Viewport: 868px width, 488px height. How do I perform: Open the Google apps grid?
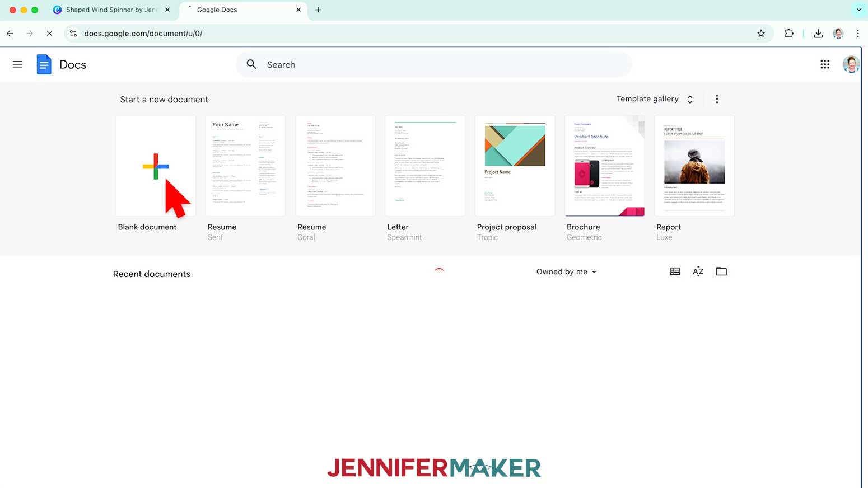click(825, 64)
